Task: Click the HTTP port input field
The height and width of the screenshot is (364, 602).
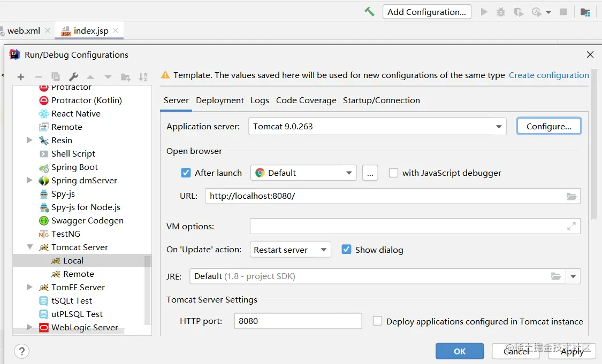Action: point(298,321)
